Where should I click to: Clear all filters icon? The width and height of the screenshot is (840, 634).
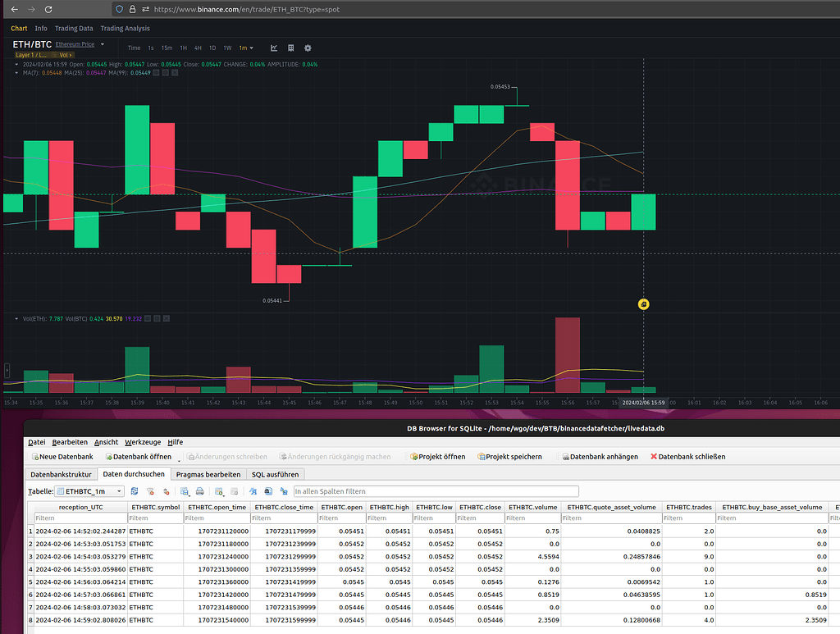[x=150, y=491]
